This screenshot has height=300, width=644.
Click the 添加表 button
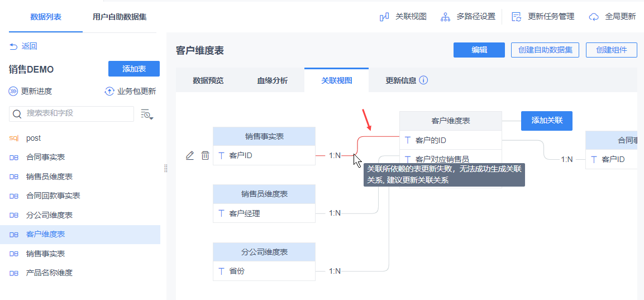(134, 69)
